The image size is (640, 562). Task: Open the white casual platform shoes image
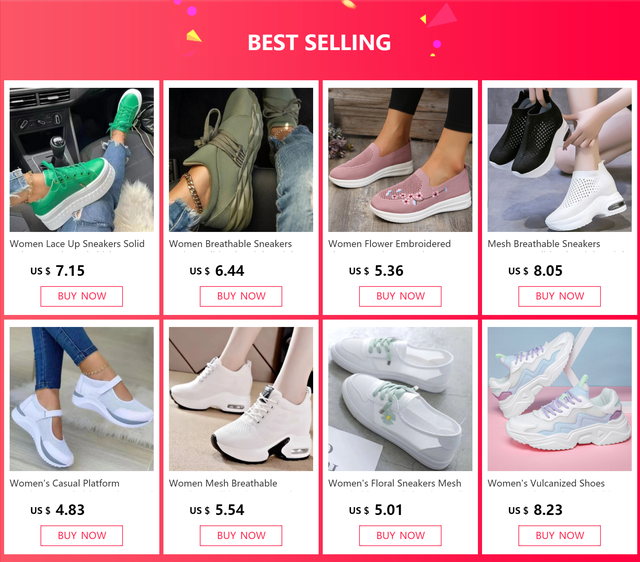(82, 399)
